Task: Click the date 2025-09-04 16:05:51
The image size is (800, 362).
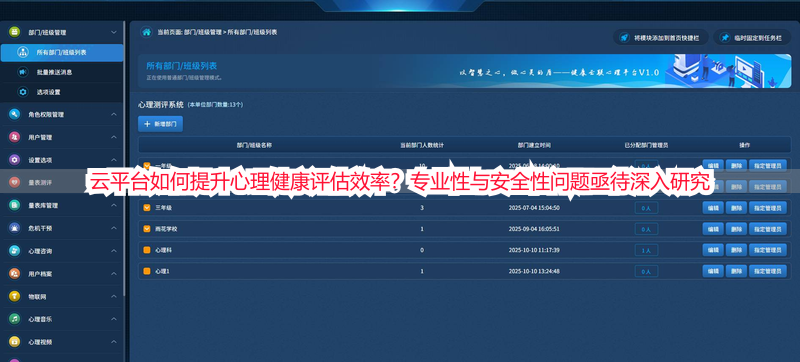Action: coord(534,229)
